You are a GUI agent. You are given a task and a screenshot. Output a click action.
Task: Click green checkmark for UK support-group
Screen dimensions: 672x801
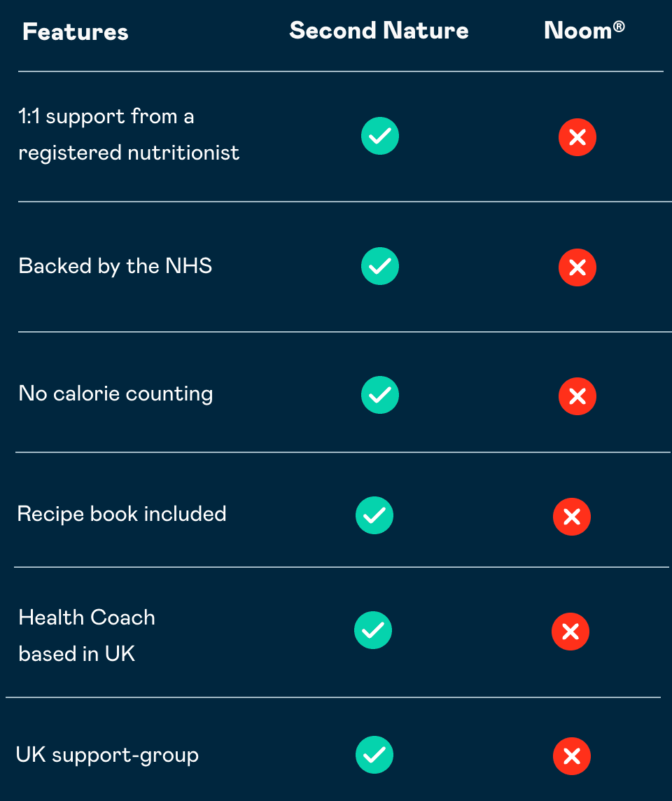point(374,755)
